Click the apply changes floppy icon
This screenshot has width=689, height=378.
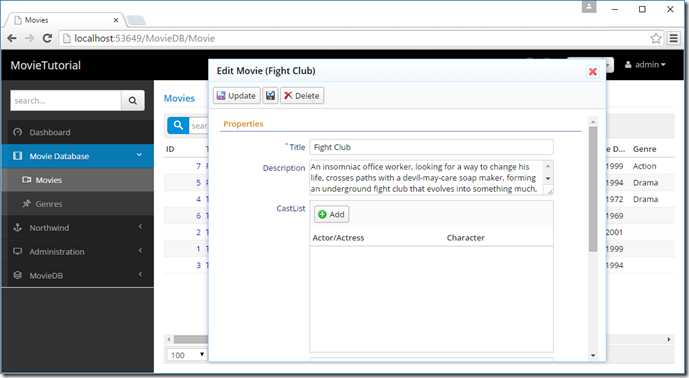[270, 95]
